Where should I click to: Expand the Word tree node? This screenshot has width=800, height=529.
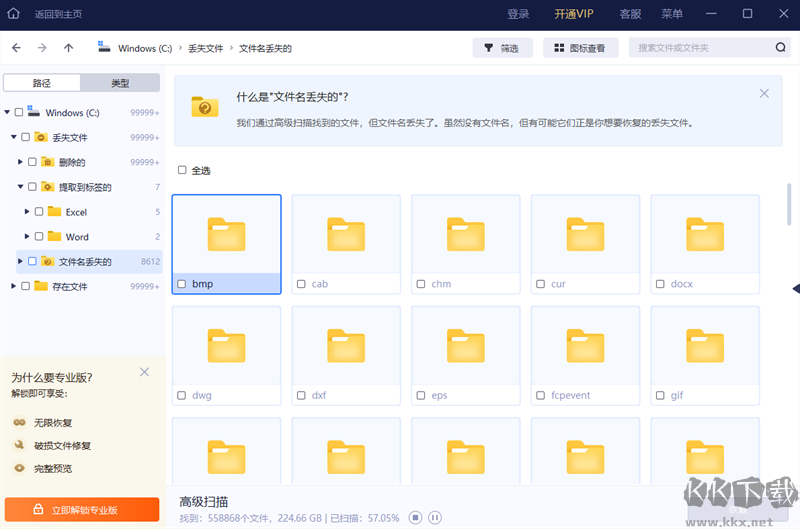[x=27, y=236]
